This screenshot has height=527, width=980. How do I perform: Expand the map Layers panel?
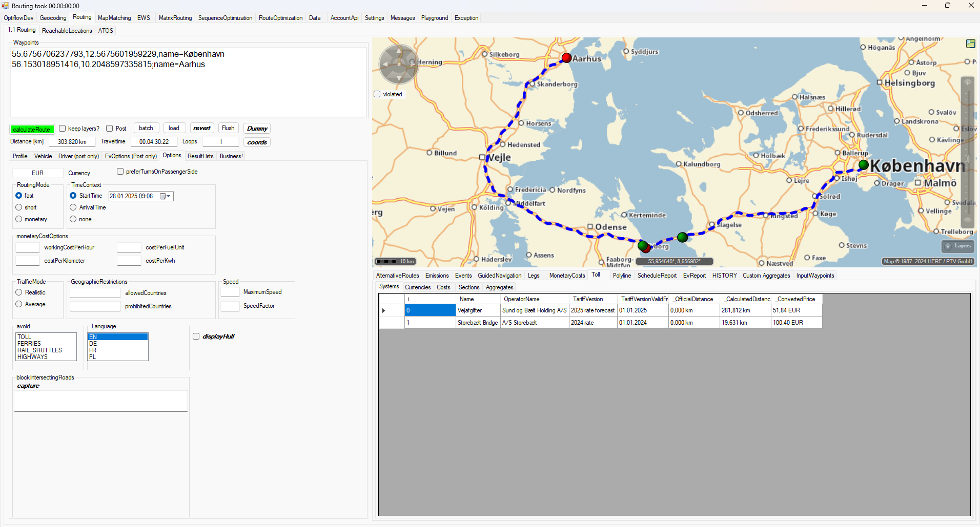click(x=957, y=246)
